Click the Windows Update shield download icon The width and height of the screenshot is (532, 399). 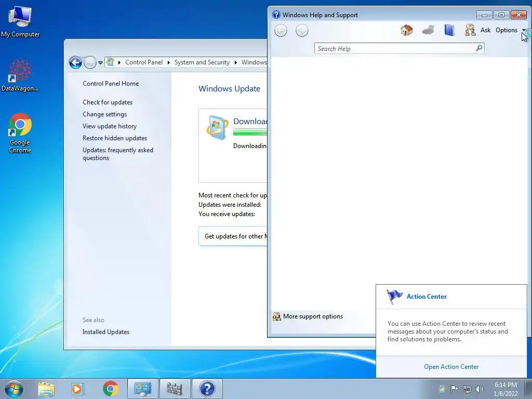[x=217, y=127]
